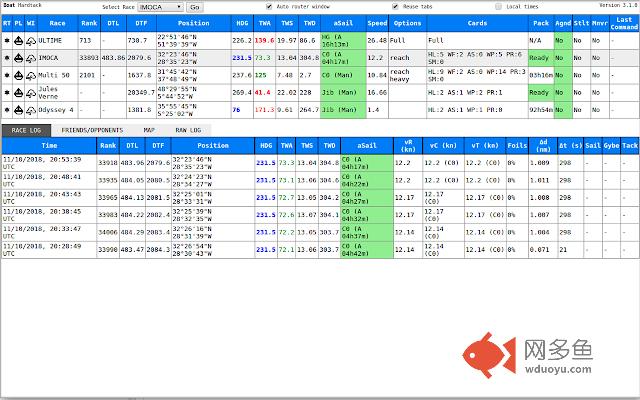Open the Select Race dropdown

coord(160,7)
